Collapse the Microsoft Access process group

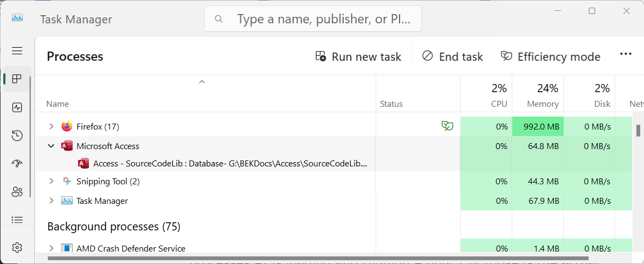51,146
